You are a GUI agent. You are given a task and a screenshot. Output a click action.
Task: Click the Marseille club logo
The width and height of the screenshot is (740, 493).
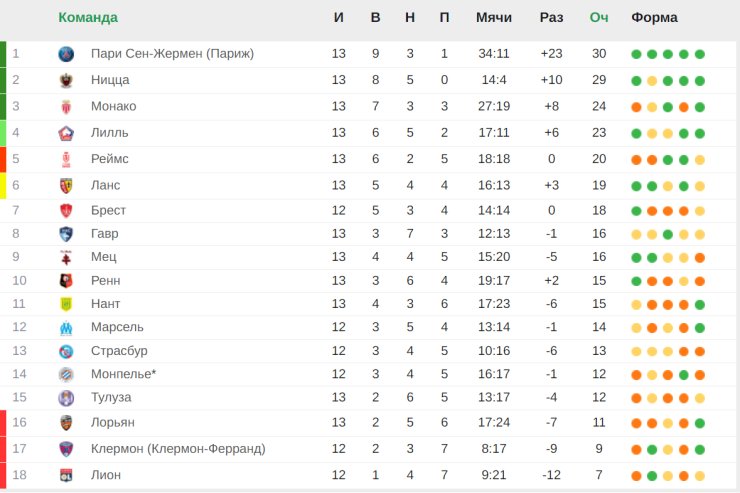(x=66, y=327)
